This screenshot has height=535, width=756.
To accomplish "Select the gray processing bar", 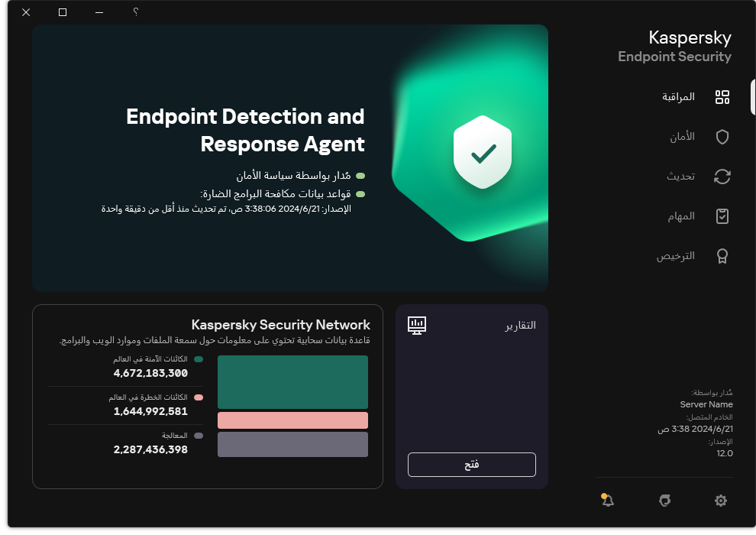I will (x=292, y=444).
